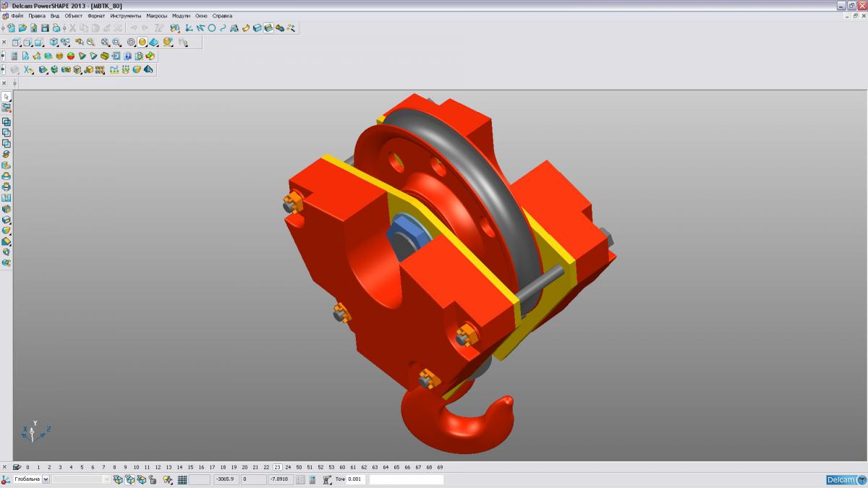Image resolution: width=868 pixels, height=488 pixels.
Task: Click the Calculator icon in analysis toolbar
Action: pos(14,56)
